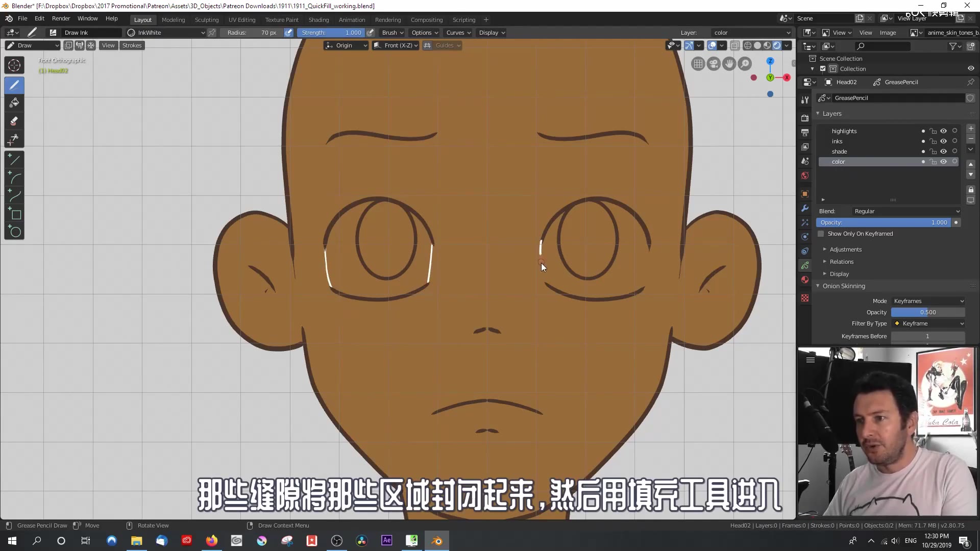Open Render Properties in the properties sidebar
This screenshot has height=551, width=980.
tap(805, 117)
